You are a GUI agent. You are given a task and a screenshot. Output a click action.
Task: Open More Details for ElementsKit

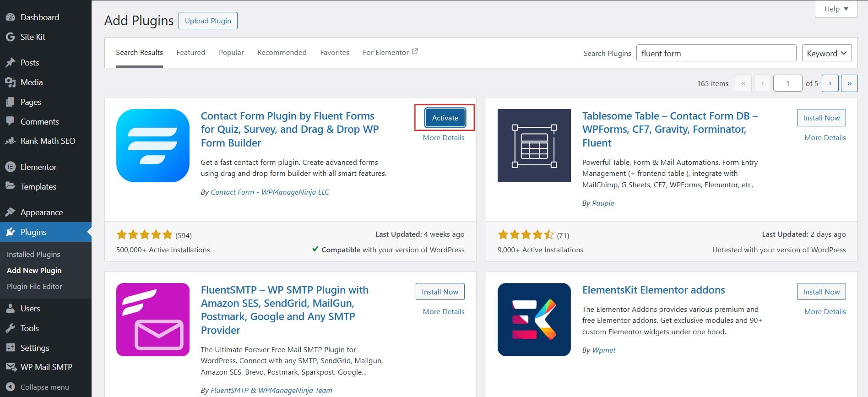point(825,312)
